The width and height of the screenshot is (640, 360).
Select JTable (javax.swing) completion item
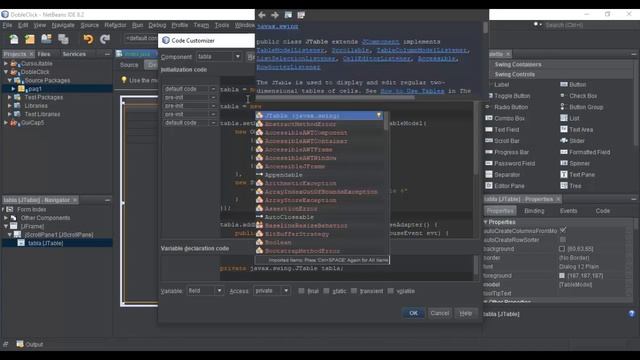tap(319, 116)
